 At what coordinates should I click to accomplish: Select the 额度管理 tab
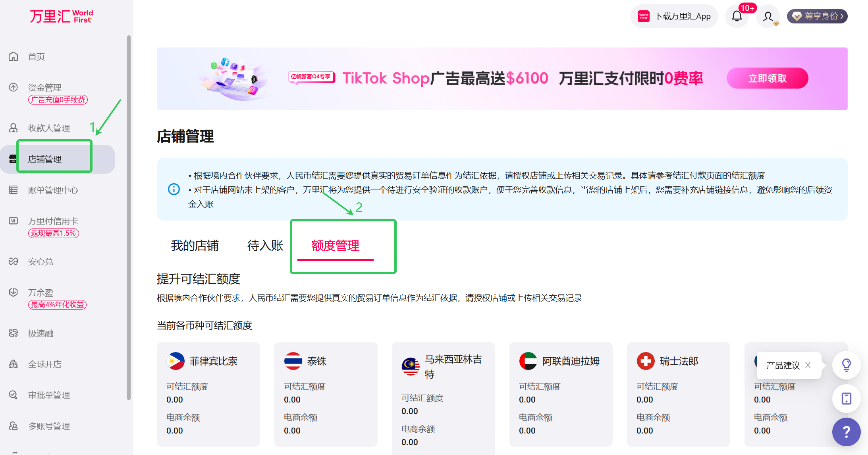pyautogui.click(x=335, y=246)
